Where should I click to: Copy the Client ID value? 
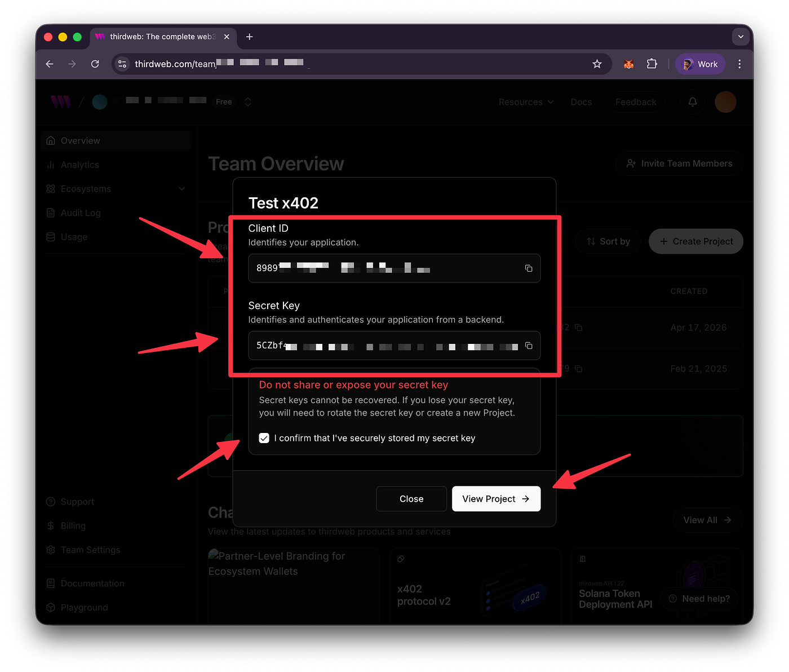529,268
